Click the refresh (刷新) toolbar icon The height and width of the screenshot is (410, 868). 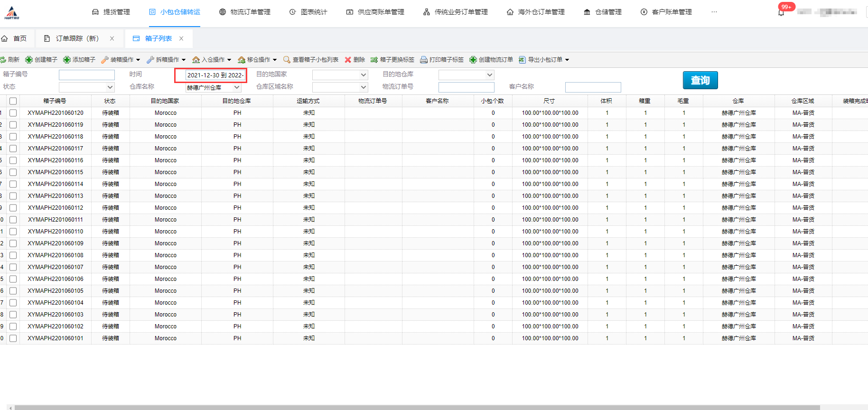3,60
